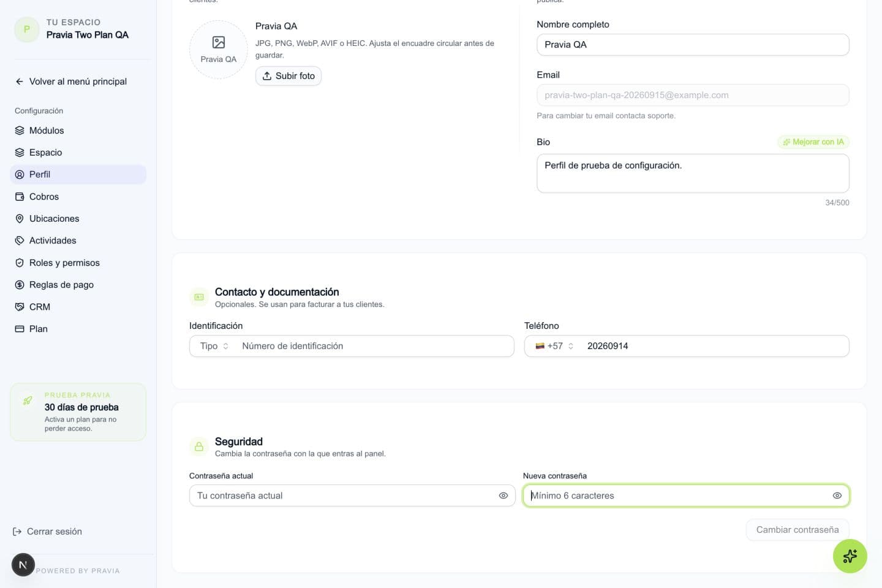The width and height of the screenshot is (882, 588).
Task: Open the +57 country code selector
Action: click(x=555, y=346)
